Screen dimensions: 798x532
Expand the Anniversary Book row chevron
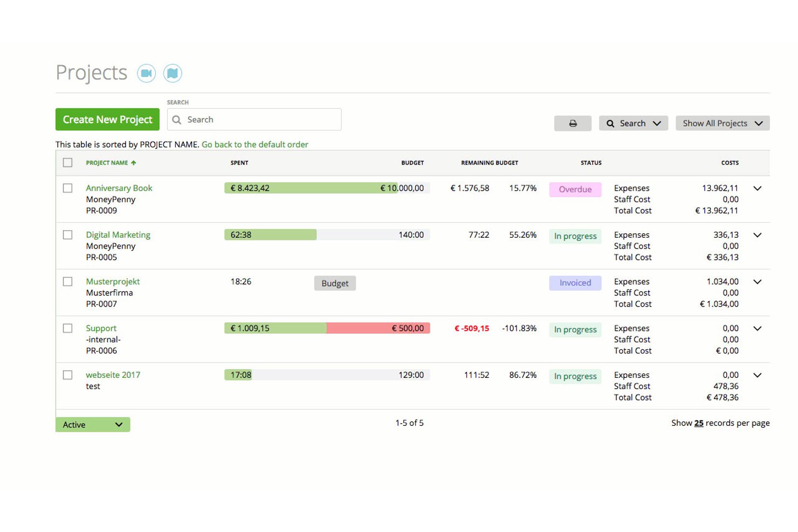pyautogui.click(x=758, y=188)
